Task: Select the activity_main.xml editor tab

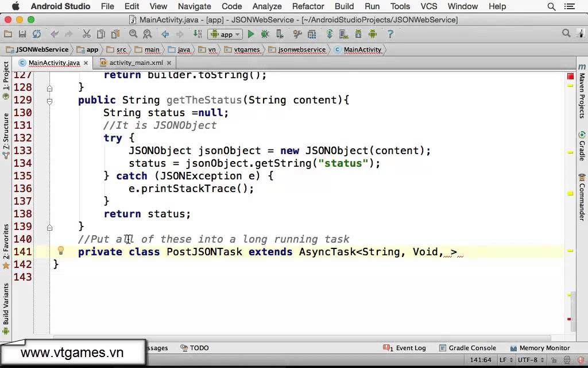Action: (136, 63)
